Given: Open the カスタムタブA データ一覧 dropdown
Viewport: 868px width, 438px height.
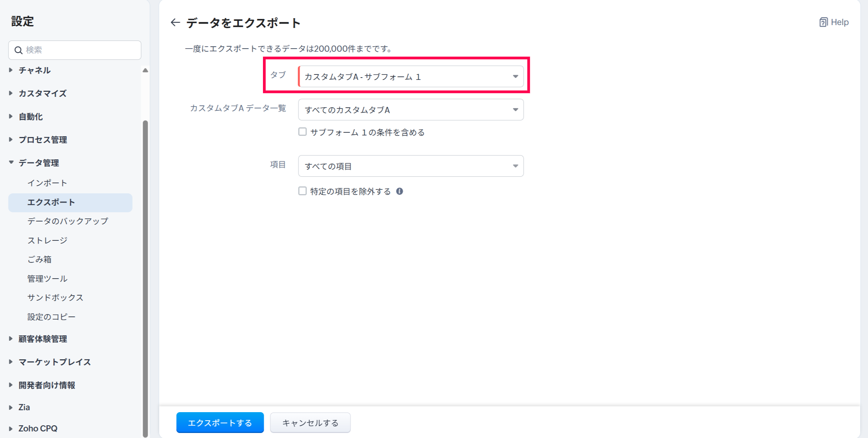Looking at the screenshot, I should click(x=411, y=110).
